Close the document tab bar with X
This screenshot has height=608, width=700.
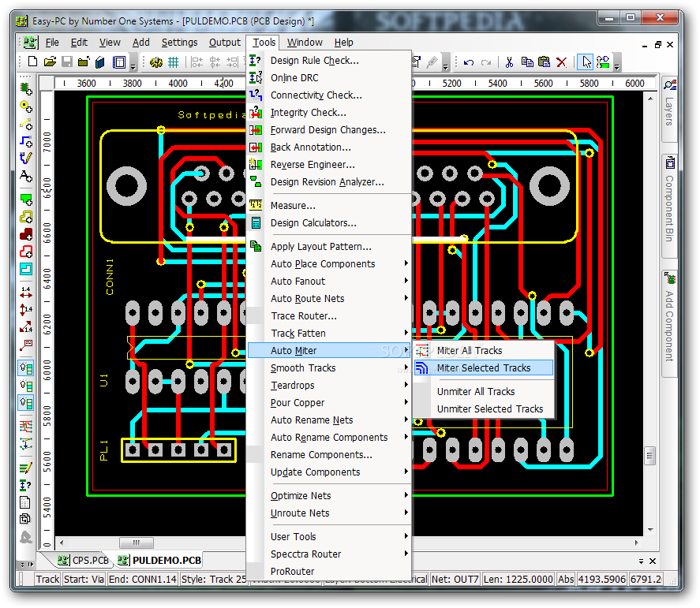[653, 561]
